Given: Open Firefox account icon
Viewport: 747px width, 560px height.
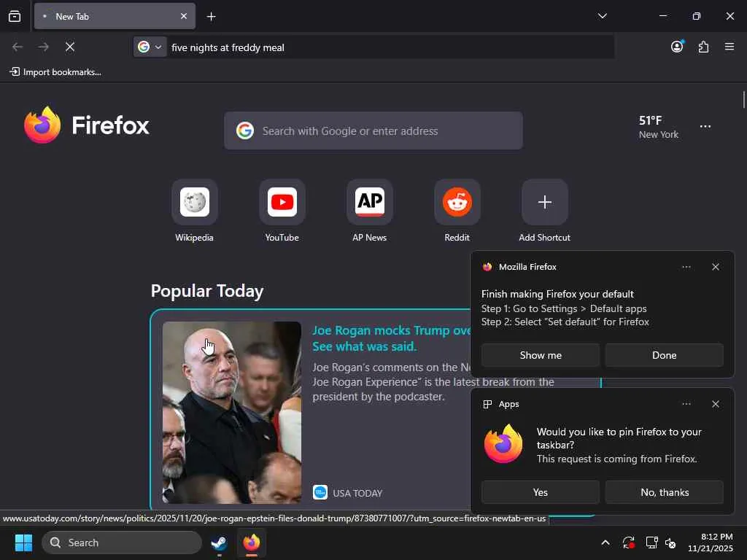Looking at the screenshot, I should [677, 47].
